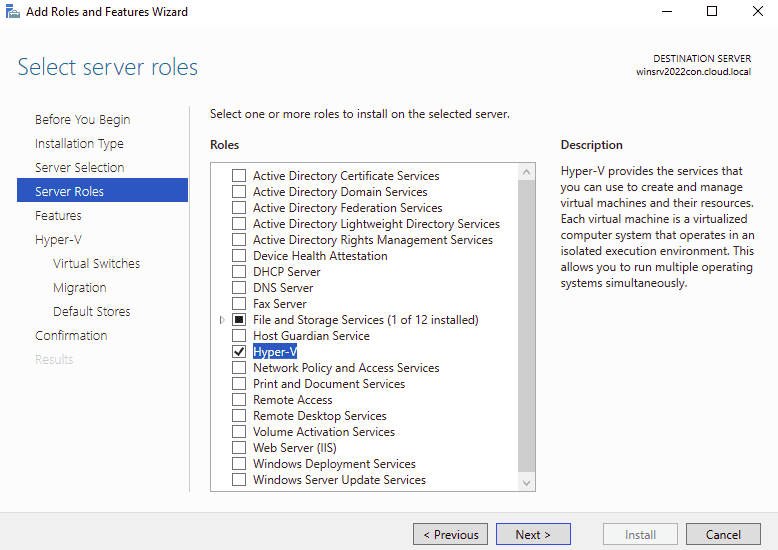778x550 pixels.
Task: Open the Confirmation step
Action: [x=71, y=336]
